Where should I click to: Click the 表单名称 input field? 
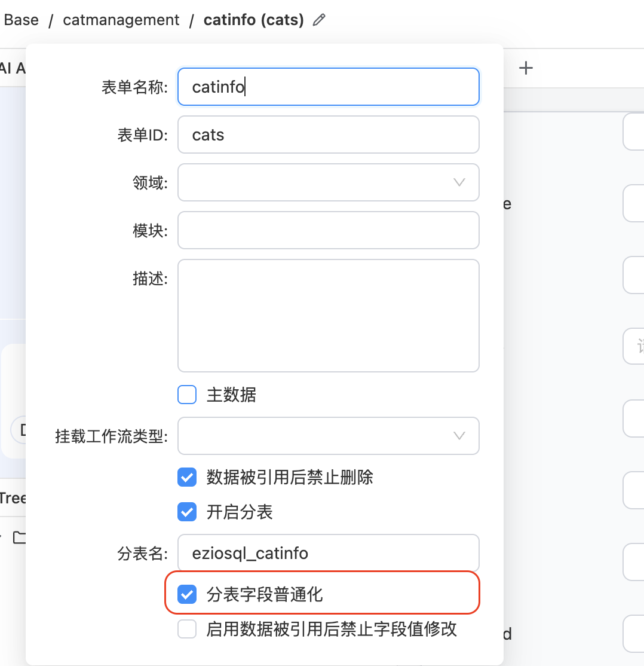tap(328, 87)
